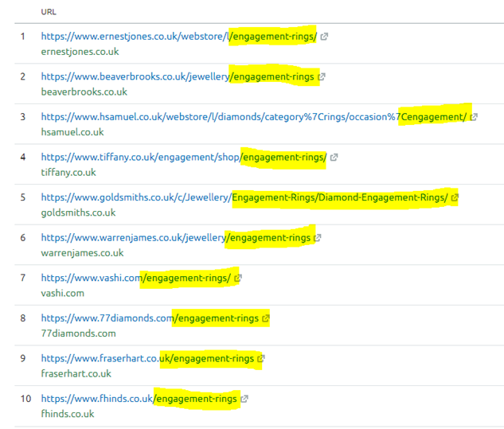The width and height of the screenshot is (504, 429).
Task: Open external link icon for hsamuel URL
Action: pyautogui.click(x=474, y=117)
